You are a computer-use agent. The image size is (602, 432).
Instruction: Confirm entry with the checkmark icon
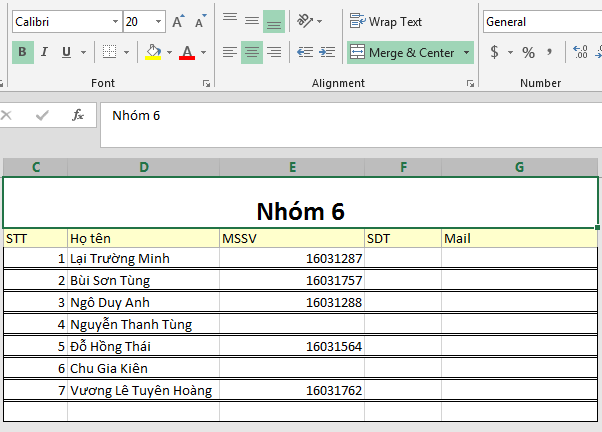point(42,115)
